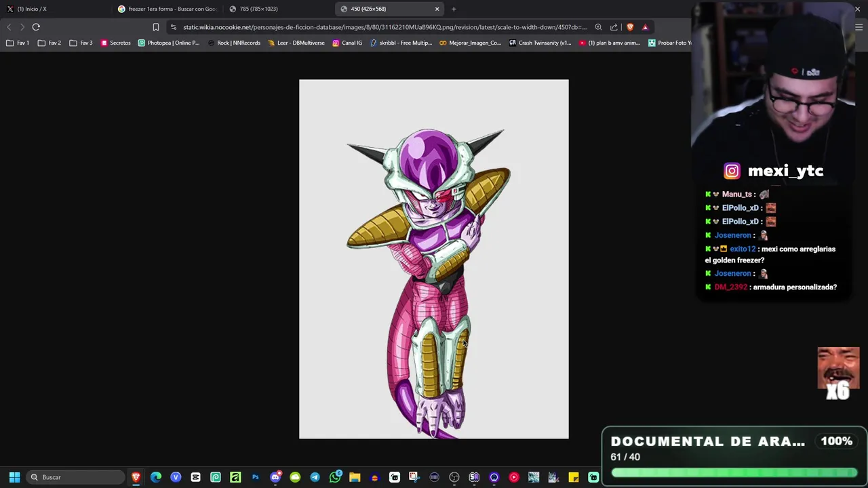
Task: Open the Photopea Online bookmark
Action: (169, 43)
